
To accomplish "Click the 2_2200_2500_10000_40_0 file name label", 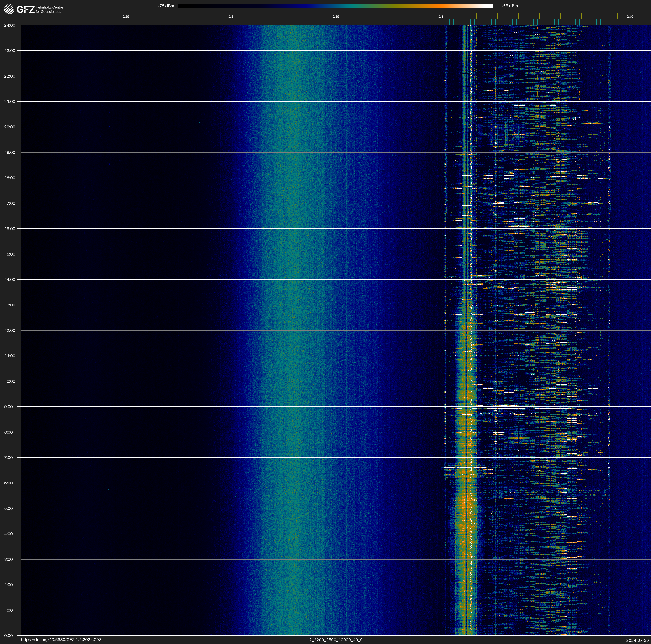I will pyautogui.click(x=336, y=640).
